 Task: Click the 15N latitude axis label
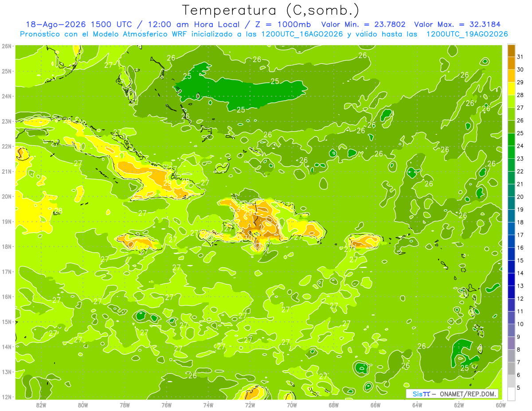tap(6, 321)
